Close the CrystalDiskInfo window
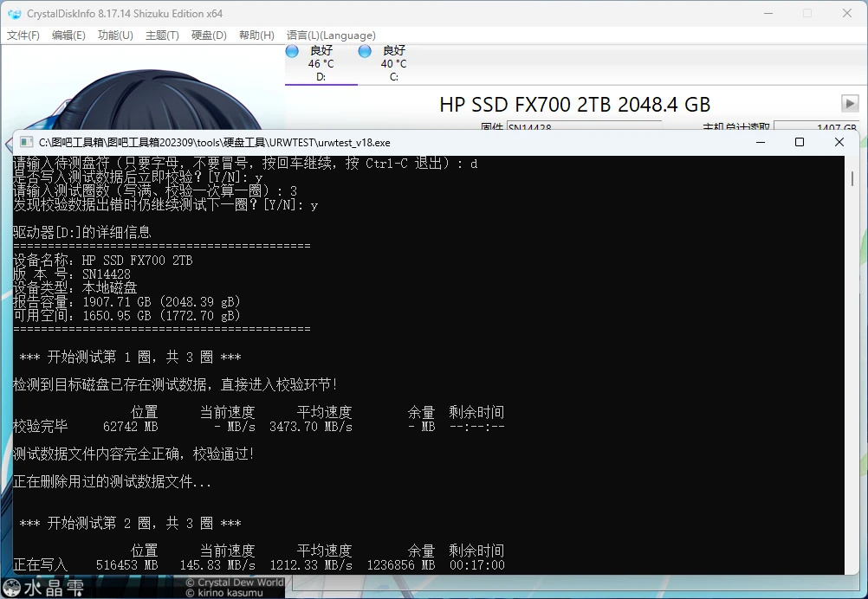This screenshot has height=599, width=868. click(x=847, y=13)
